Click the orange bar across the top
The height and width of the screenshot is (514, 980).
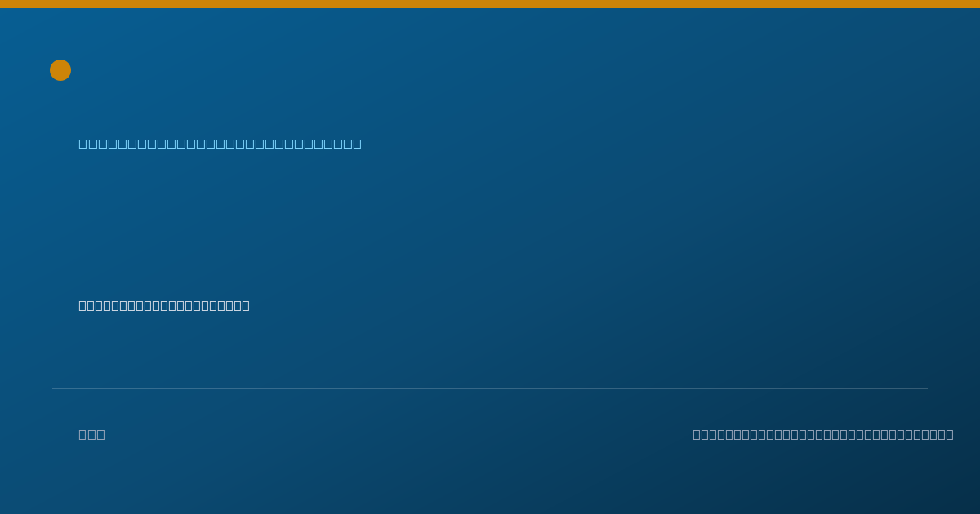490,4
